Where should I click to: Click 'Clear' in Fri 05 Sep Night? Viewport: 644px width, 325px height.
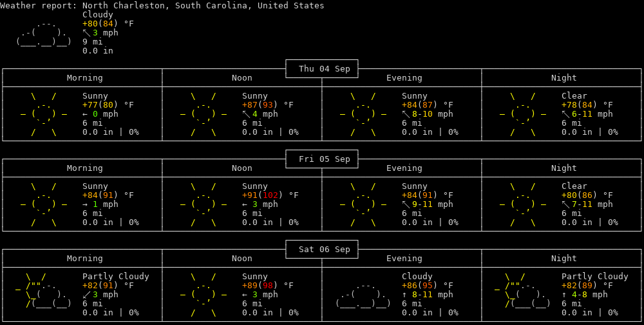pyautogui.click(x=574, y=186)
